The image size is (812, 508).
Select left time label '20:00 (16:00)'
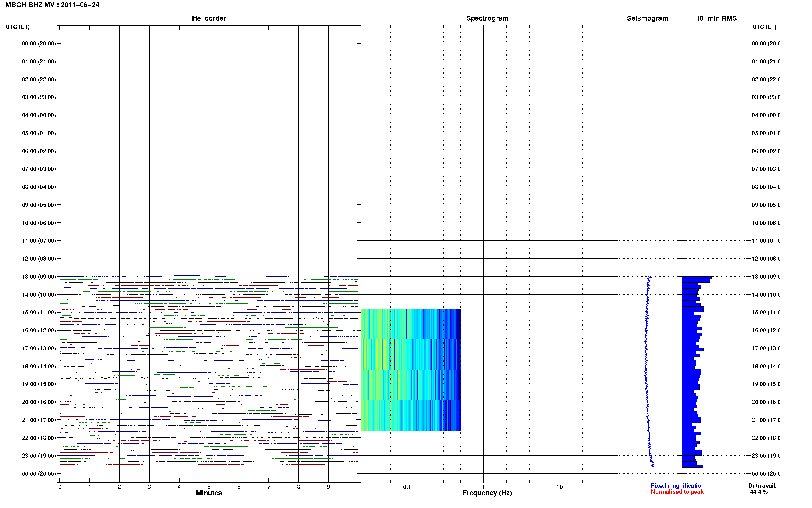(39, 402)
